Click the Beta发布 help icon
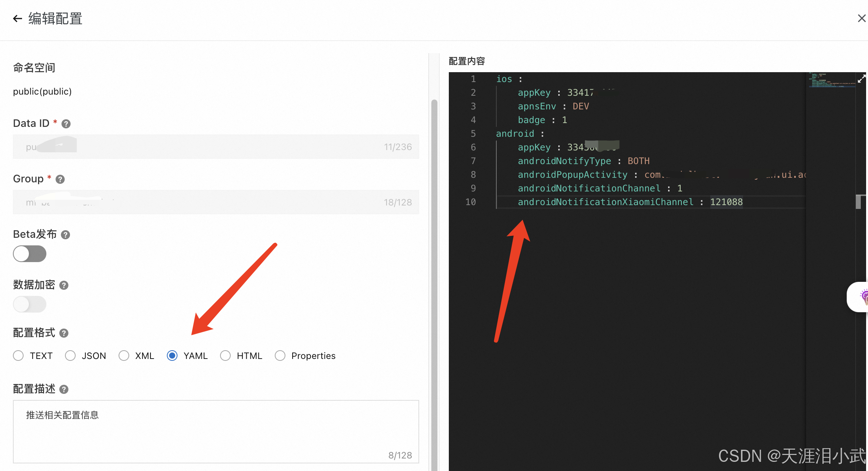 (65, 234)
